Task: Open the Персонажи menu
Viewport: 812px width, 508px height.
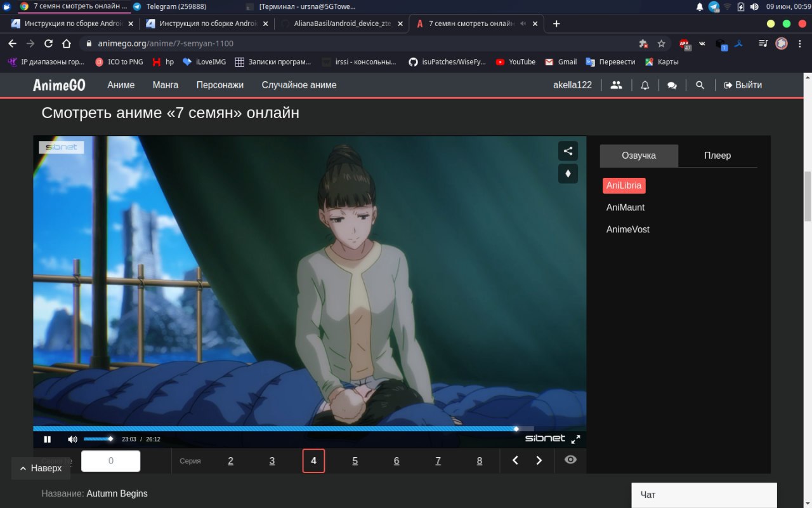Action: (220, 85)
